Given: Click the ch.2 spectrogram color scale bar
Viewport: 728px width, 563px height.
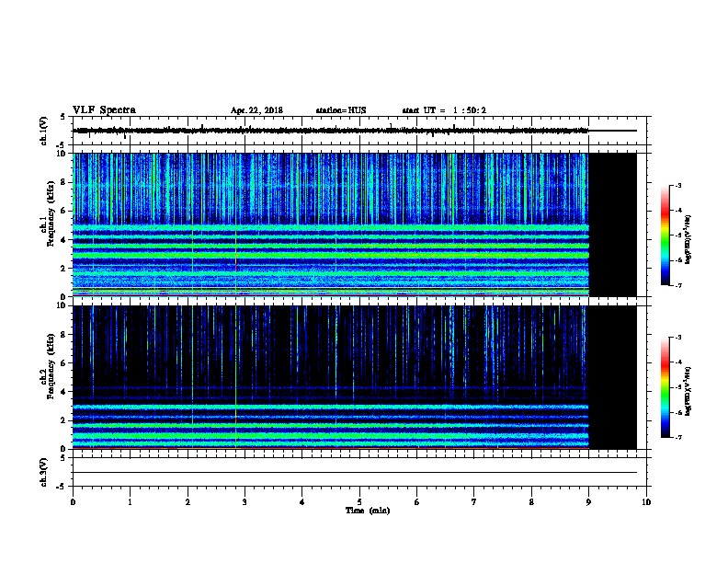Looking at the screenshot, I should (x=665, y=387).
